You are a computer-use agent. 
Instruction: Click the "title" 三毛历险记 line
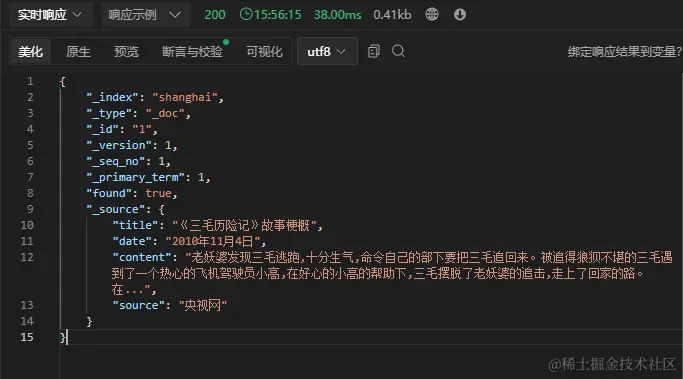click(x=217, y=225)
